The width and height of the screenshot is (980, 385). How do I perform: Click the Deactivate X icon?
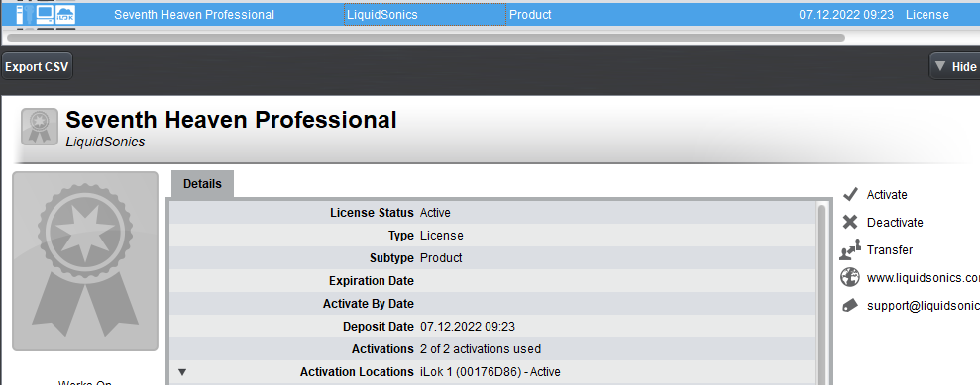tap(850, 222)
